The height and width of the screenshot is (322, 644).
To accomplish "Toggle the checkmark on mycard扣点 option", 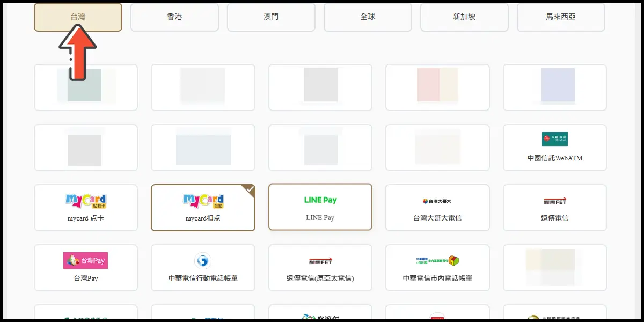I will click(x=248, y=189).
